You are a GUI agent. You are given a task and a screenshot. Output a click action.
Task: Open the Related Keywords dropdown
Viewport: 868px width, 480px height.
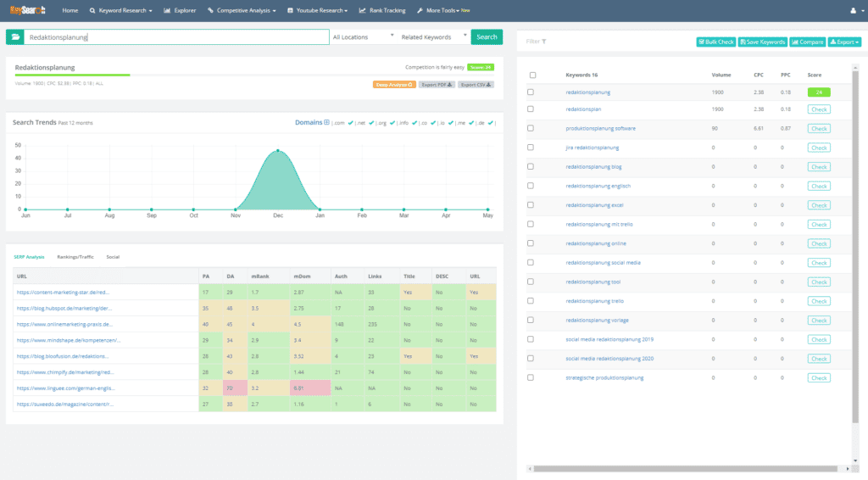(434, 37)
